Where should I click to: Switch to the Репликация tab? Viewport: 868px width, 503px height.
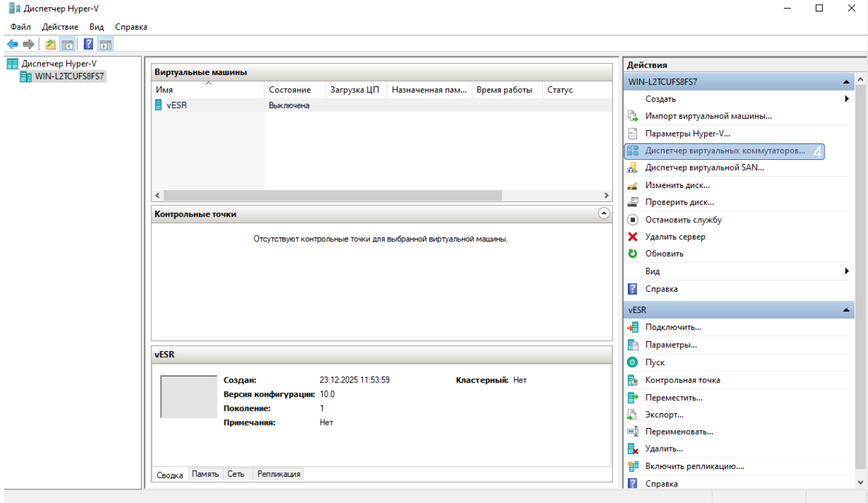pos(279,474)
